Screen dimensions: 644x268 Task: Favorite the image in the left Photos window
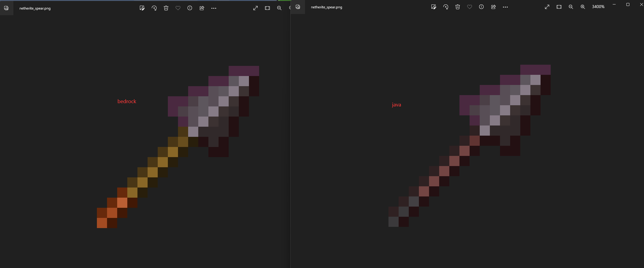tap(178, 8)
